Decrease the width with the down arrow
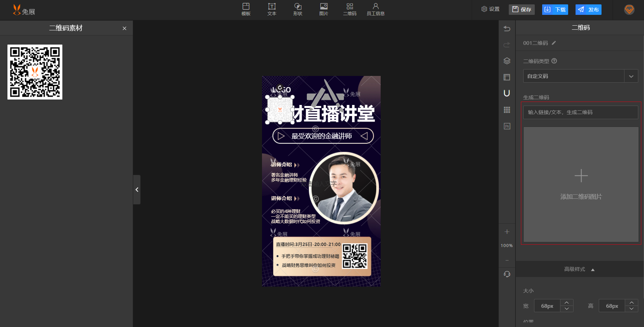The width and height of the screenshot is (644, 327). (567, 309)
